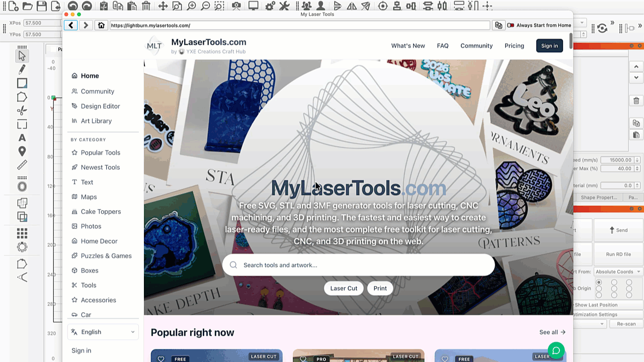The height and width of the screenshot is (362, 644).
Task: Click the browser URL address bar
Action: [x=300, y=25]
